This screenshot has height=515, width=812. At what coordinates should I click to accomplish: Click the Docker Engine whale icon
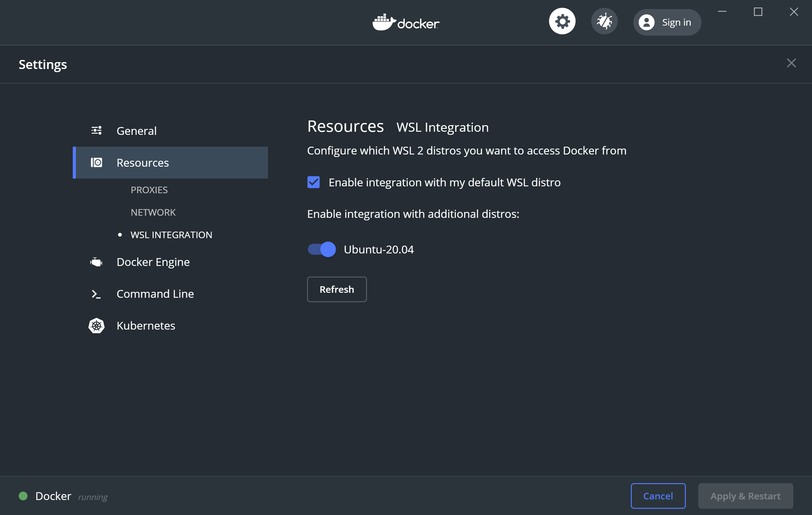(x=97, y=262)
